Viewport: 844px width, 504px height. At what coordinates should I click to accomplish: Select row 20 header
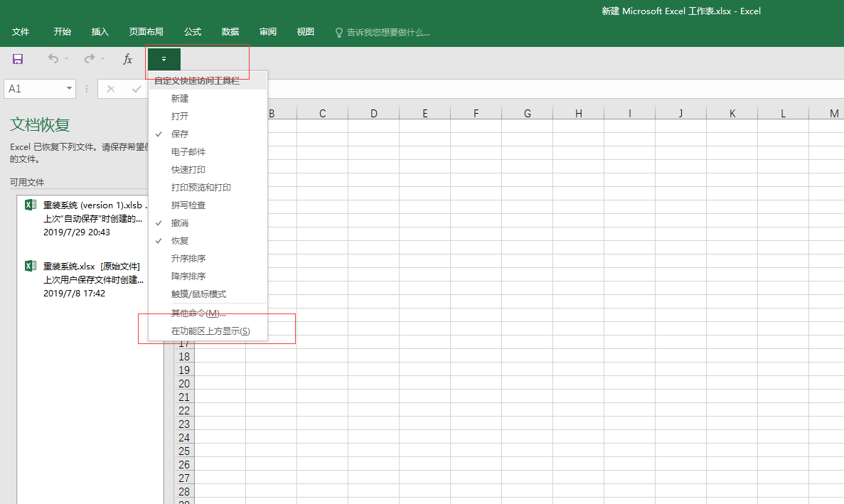point(184,384)
